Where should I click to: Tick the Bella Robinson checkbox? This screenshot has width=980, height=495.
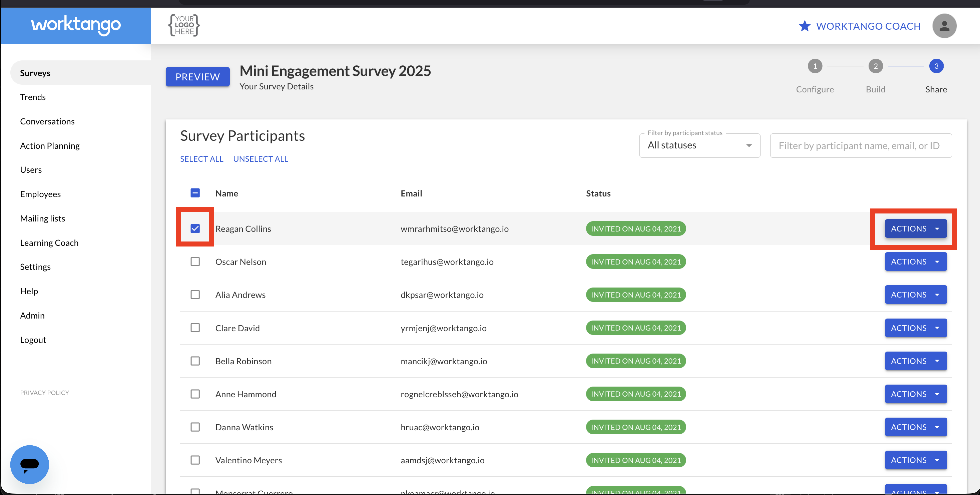click(195, 361)
